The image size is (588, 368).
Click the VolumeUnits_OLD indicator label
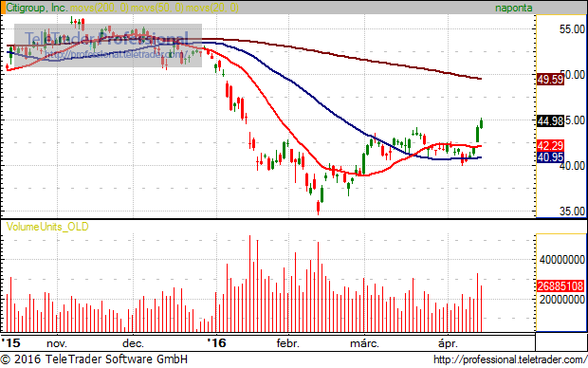[x=47, y=227]
